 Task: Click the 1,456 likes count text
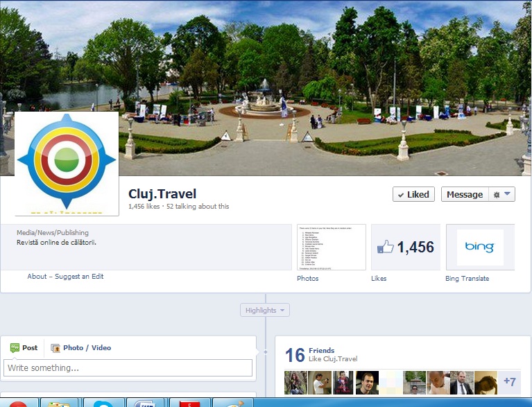(x=144, y=206)
